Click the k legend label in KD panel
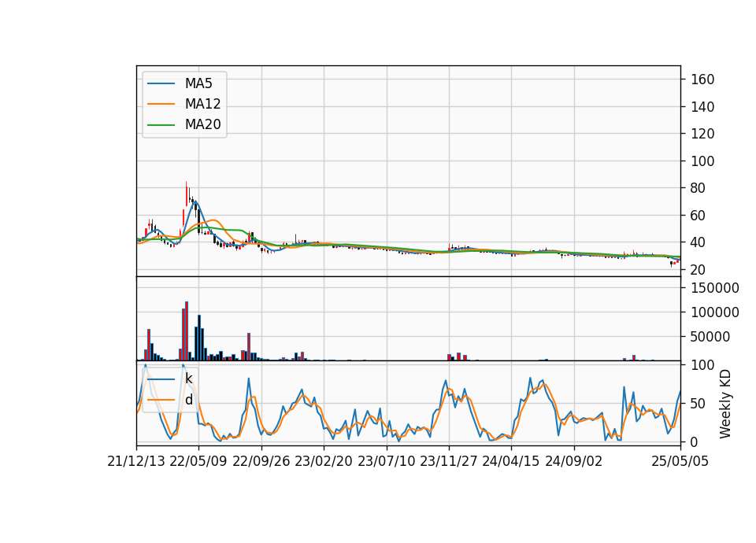The image size is (756, 543). (x=188, y=379)
